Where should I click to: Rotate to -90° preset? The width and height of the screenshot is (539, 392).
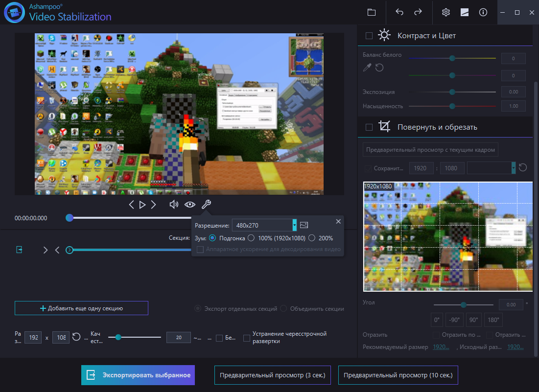point(454,320)
